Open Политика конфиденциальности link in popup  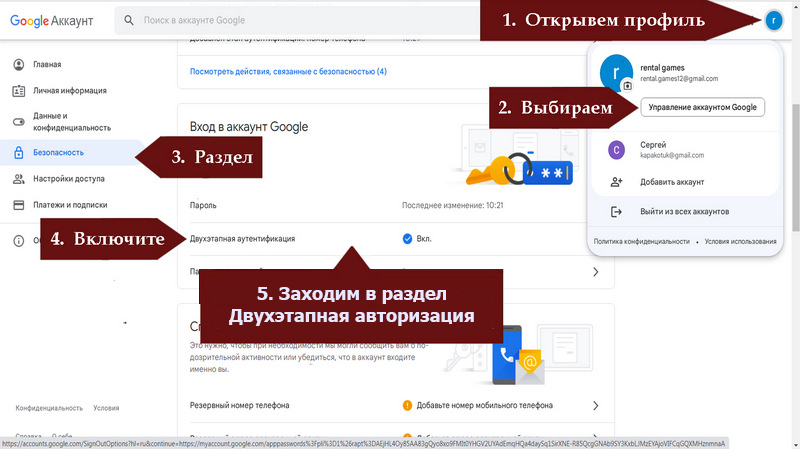(x=642, y=242)
